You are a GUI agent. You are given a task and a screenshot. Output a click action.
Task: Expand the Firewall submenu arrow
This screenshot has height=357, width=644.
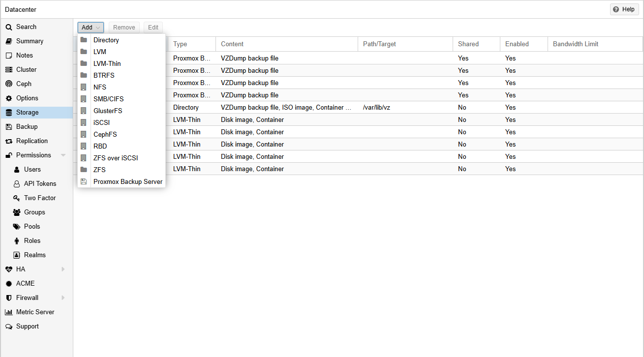click(63, 298)
